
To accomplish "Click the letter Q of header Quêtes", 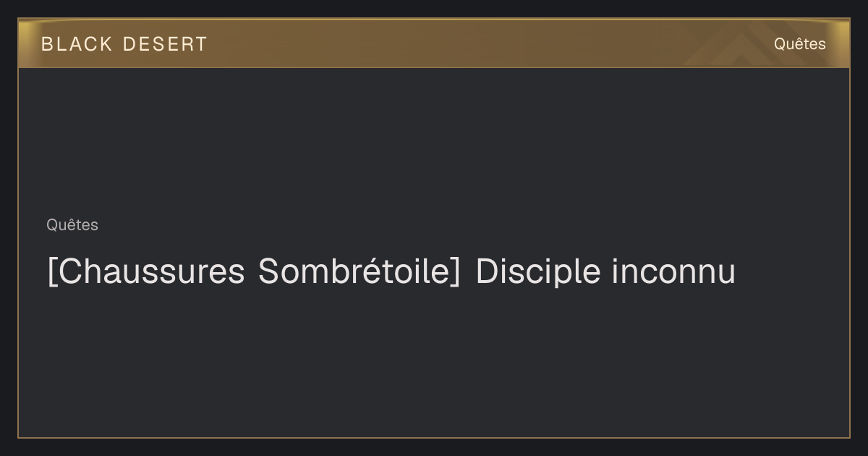I will [x=780, y=44].
